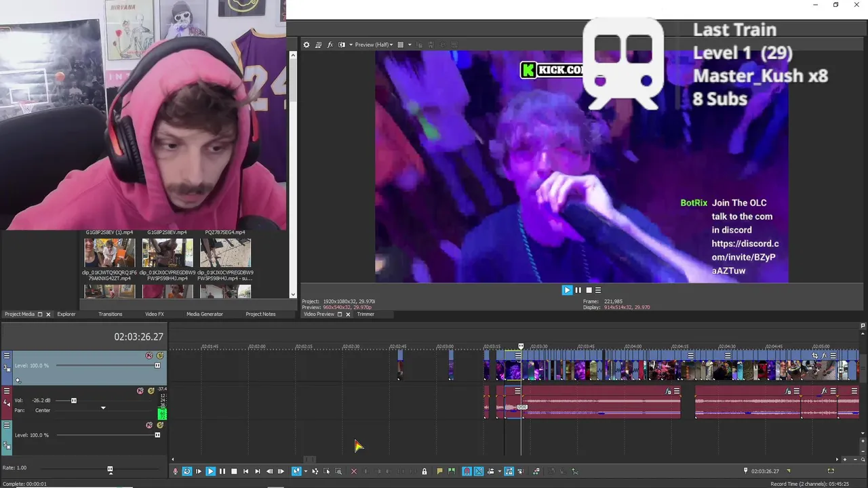Open Normal Edit tool dropdown arrow
Image resolution: width=868 pixels, height=488 pixels.
(x=305, y=472)
